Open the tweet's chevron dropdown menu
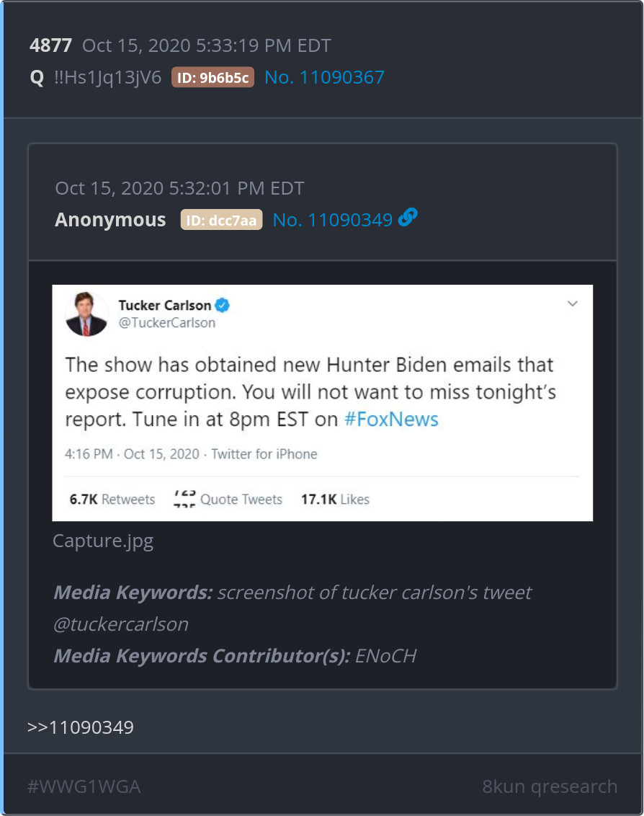644x816 pixels. click(x=573, y=304)
